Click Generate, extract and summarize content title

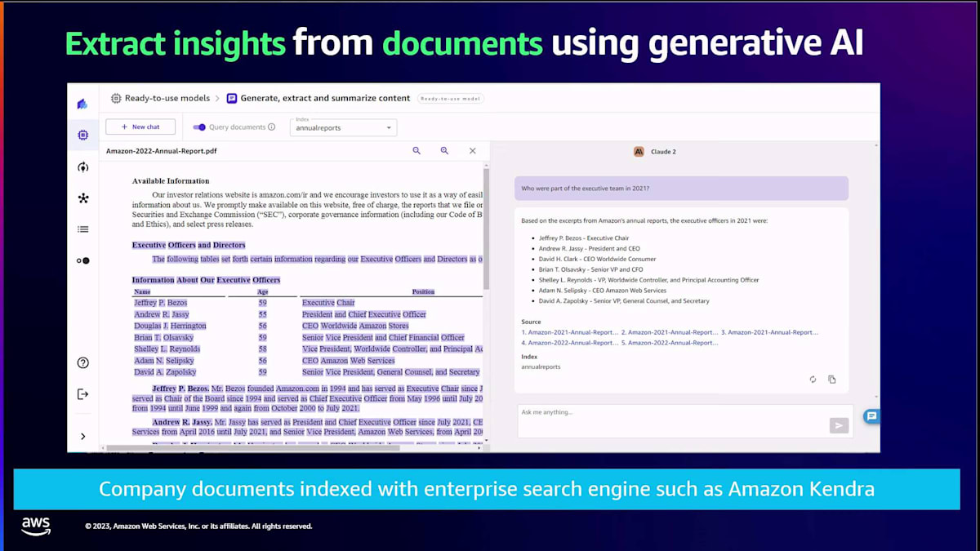(325, 98)
